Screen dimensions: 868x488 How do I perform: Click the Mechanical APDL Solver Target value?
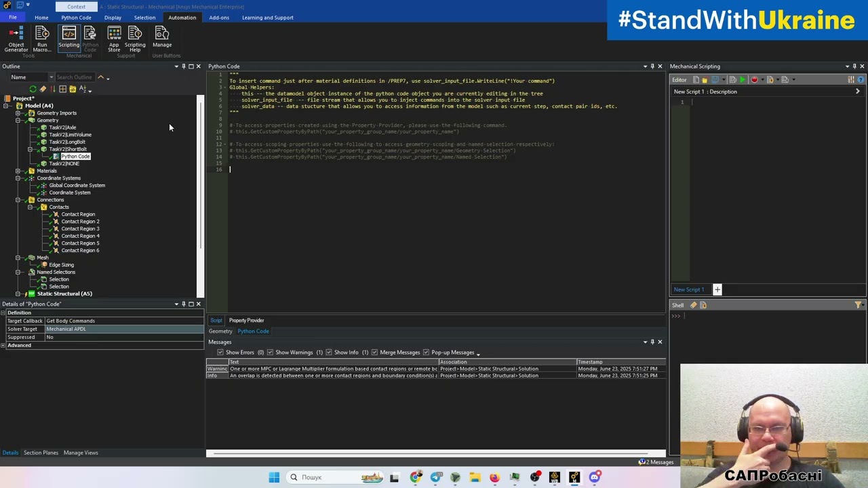tap(124, 329)
